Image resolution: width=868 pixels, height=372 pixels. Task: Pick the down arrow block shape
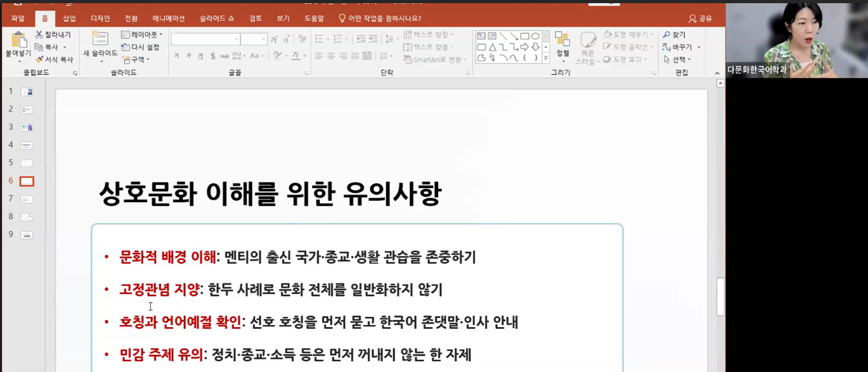point(535,47)
